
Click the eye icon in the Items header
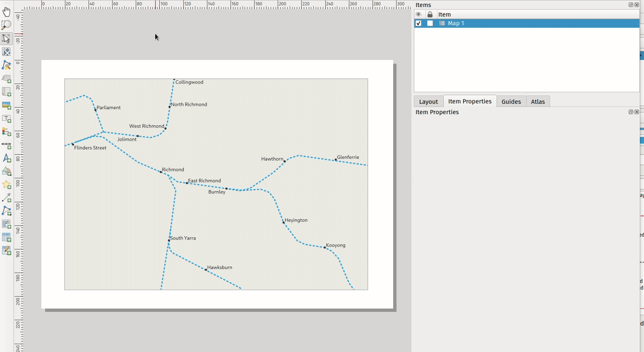418,14
